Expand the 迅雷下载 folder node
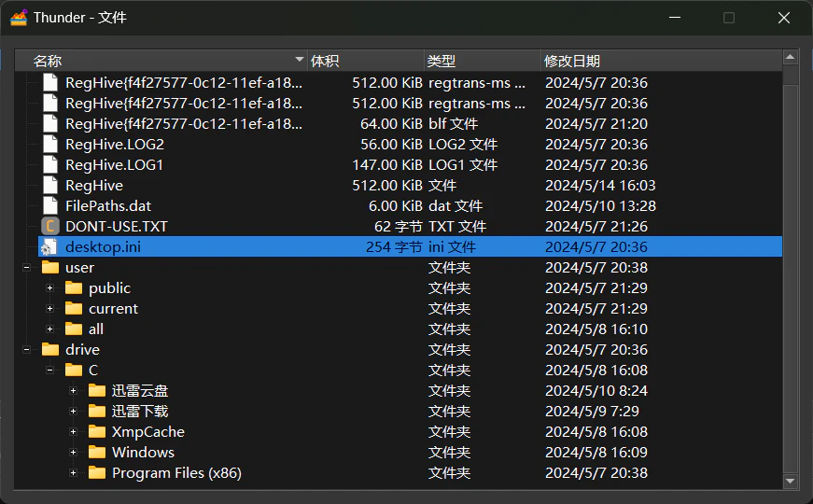The height and width of the screenshot is (504, 813). [73, 412]
